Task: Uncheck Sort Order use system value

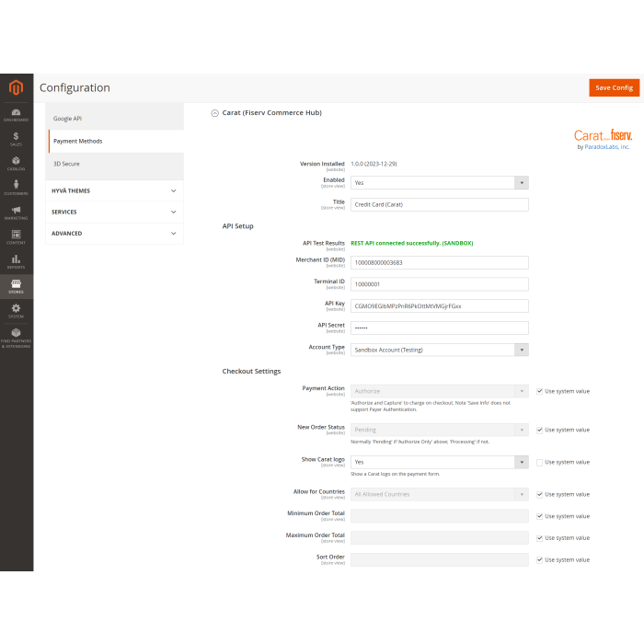Action: point(539,559)
